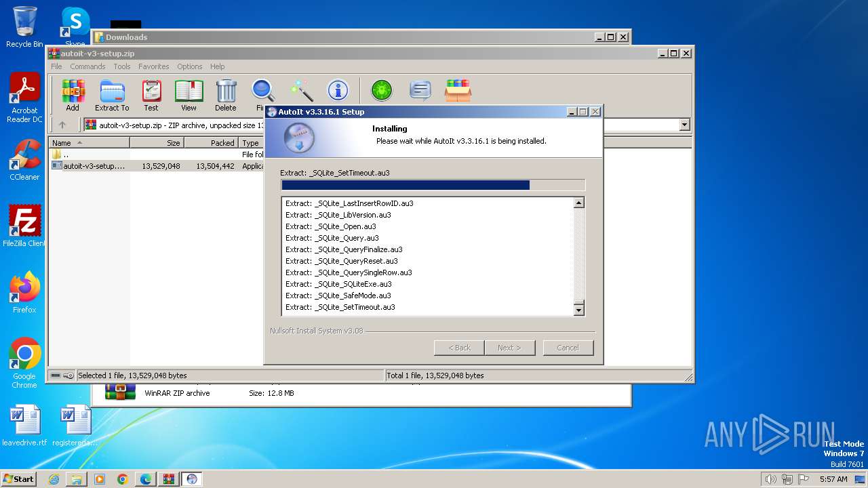This screenshot has width=868, height=488.
Task: Expand the archive path dropdown arrow
Action: click(x=684, y=125)
